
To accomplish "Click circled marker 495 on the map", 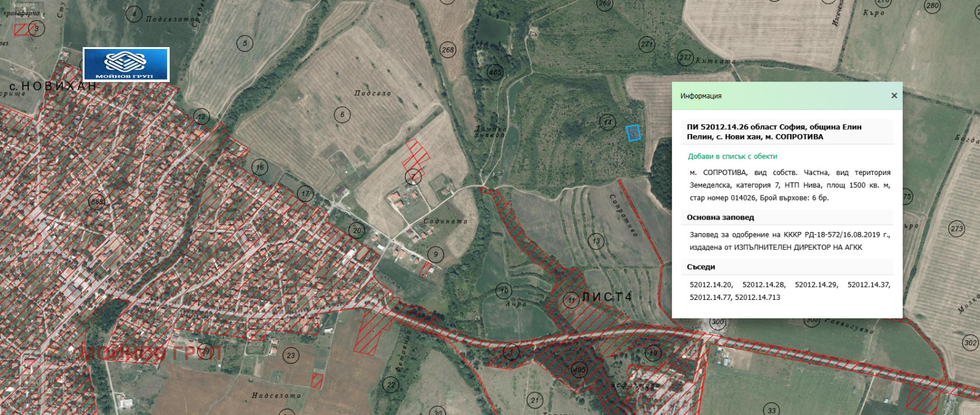I will click(x=579, y=370).
